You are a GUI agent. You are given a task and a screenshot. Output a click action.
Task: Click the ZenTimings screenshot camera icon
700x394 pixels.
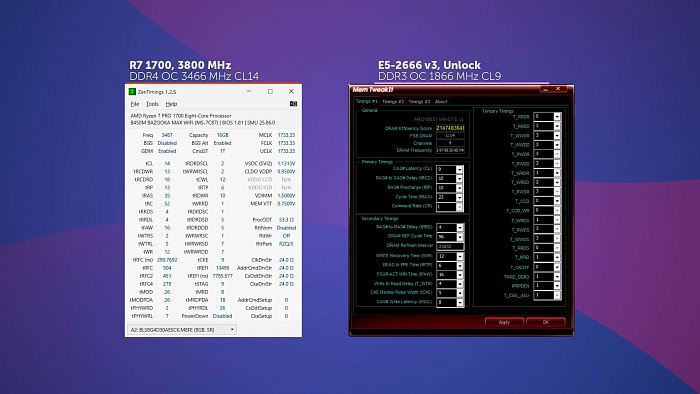pyautogui.click(x=293, y=104)
